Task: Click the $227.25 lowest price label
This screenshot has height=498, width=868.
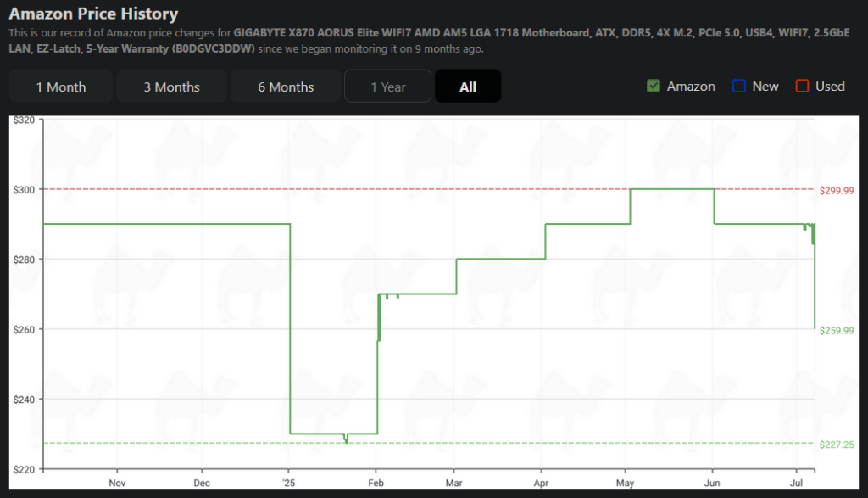Action: tap(837, 445)
